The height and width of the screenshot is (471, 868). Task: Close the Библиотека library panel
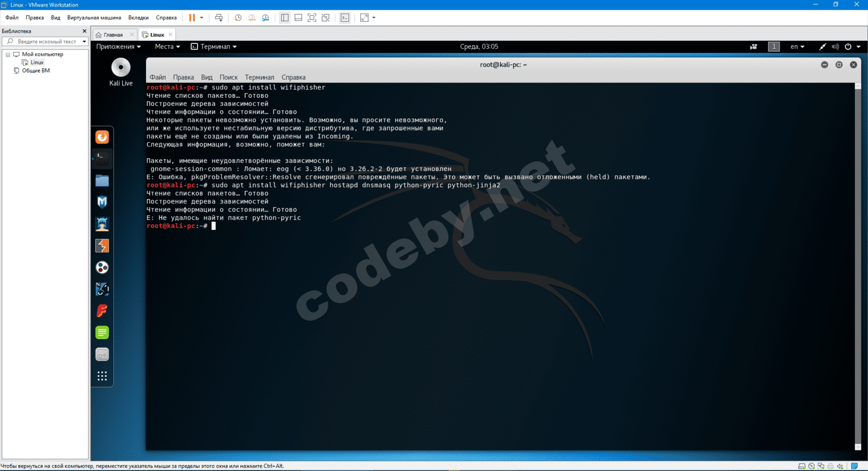tap(84, 31)
